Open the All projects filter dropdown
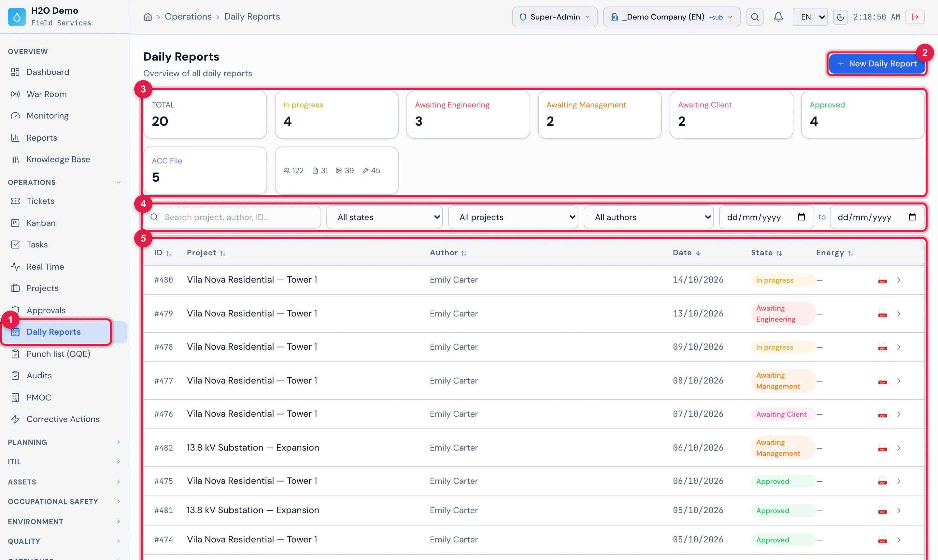The height and width of the screenshot is (560, 938). coord(513,217)
